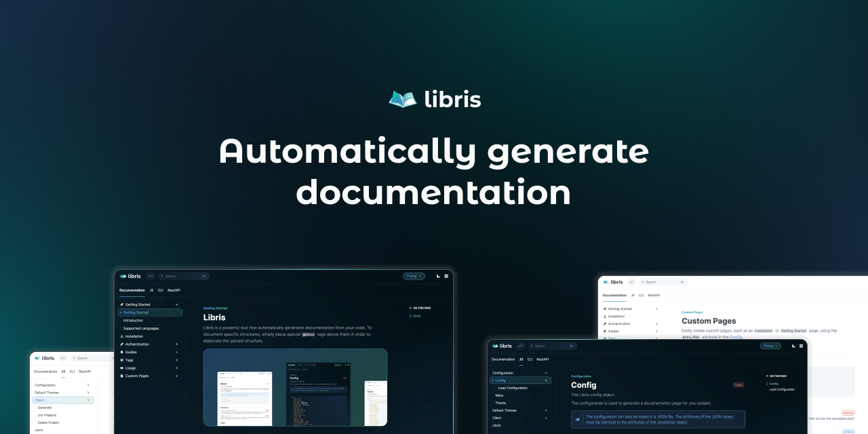The height and width of the screenshot is (434, 868).
Task: Click the Usage icon in the sidebar
Action: point(122,368)
